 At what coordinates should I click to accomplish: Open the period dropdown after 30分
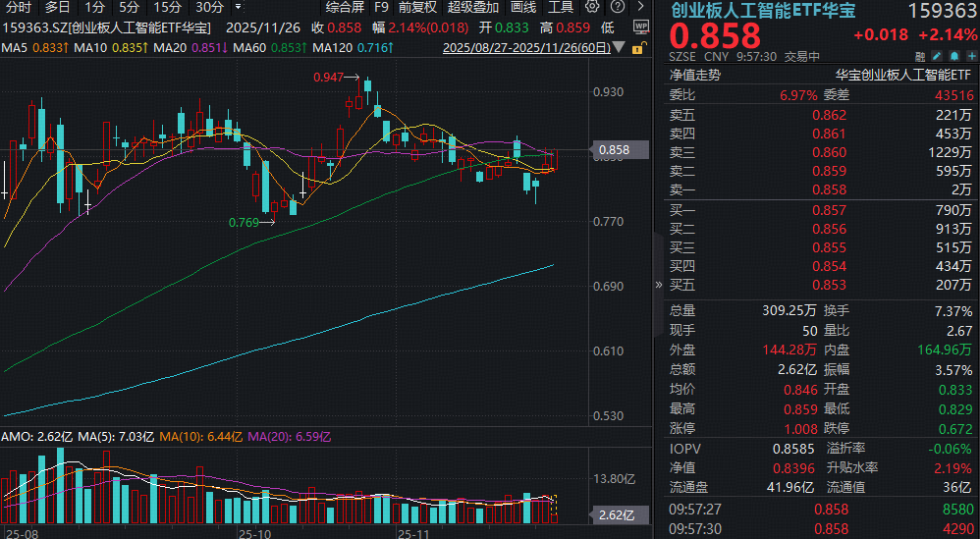coord(239,7)
